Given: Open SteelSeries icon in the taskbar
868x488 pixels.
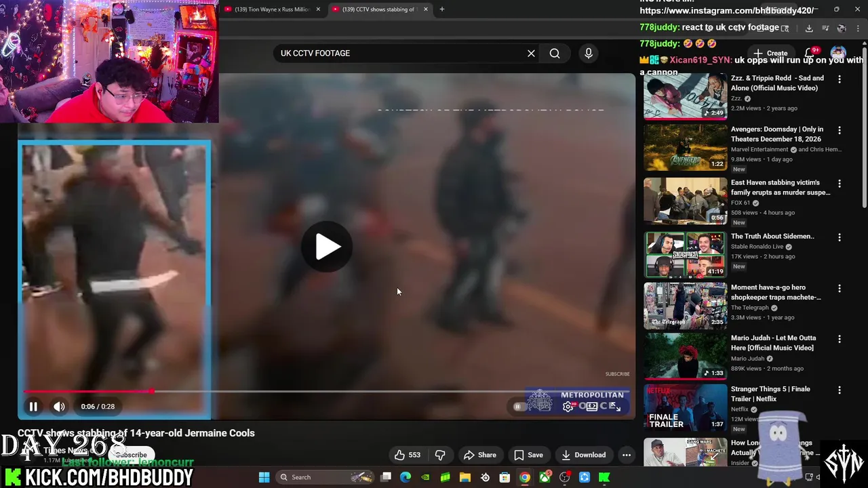Looking at the screenshot, I should pos(485,477).
